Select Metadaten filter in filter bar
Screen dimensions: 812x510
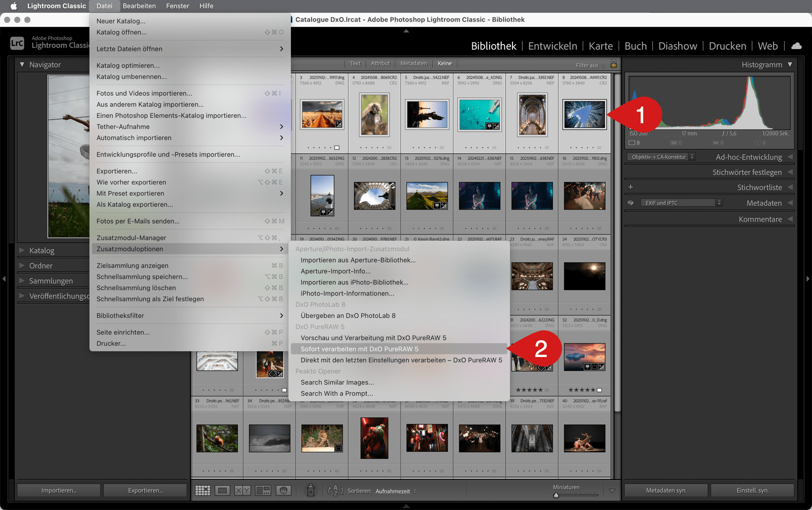(x=414, y=64)
